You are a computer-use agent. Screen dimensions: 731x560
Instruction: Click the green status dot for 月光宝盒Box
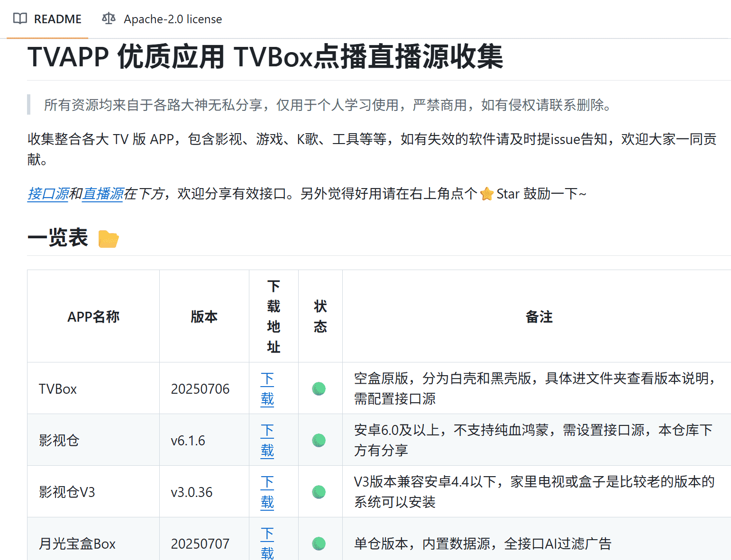click(x=319, y=543)
